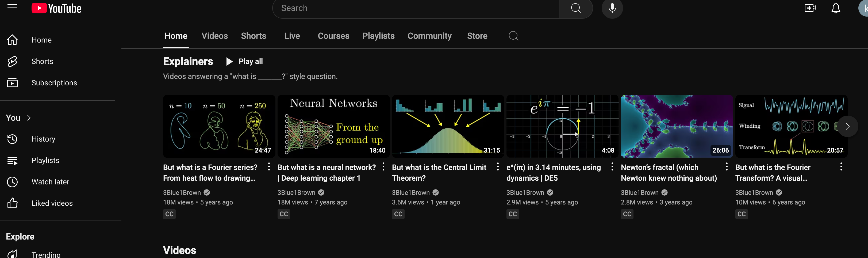868x258 pixels.
Task: Click the Fourier series thumbnail 24:47
Action: coord(219,126)
